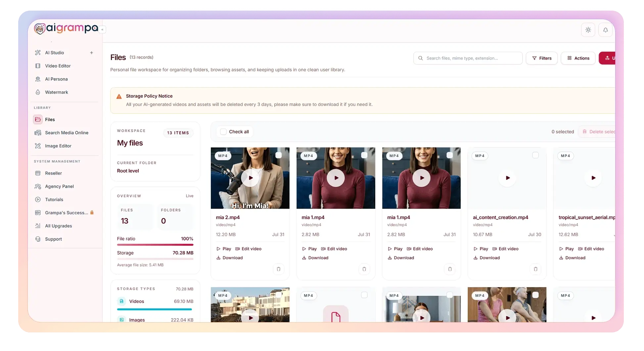The image size is (644, 351).
Task: Play the tropical_sunset_aerial thumbnail preview
Action: [x=593, y=178]
